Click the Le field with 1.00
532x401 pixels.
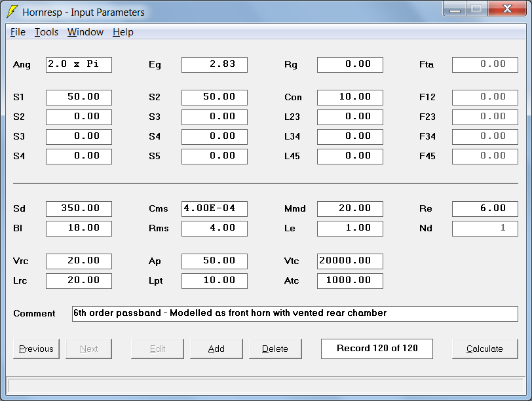[350, 229]
